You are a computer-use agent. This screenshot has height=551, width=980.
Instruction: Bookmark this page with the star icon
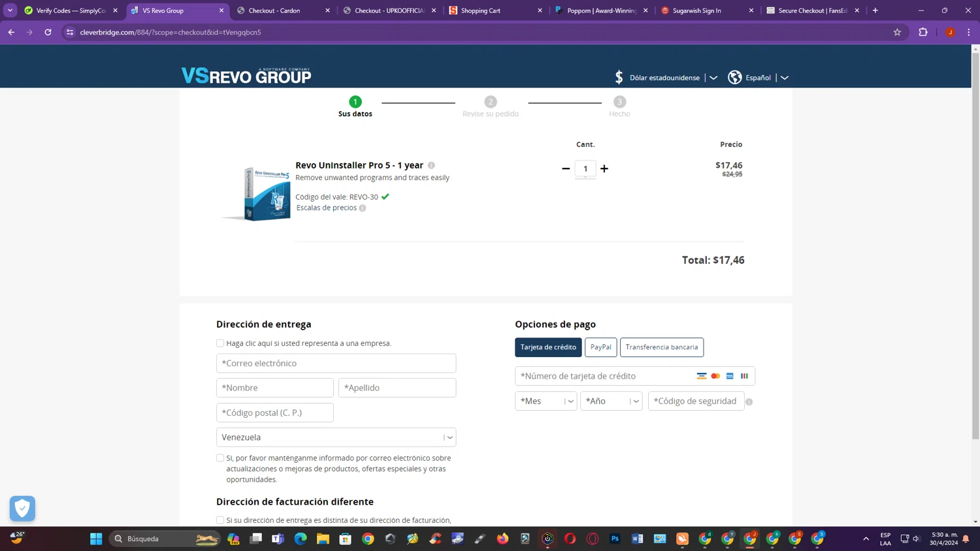point(897,32)
